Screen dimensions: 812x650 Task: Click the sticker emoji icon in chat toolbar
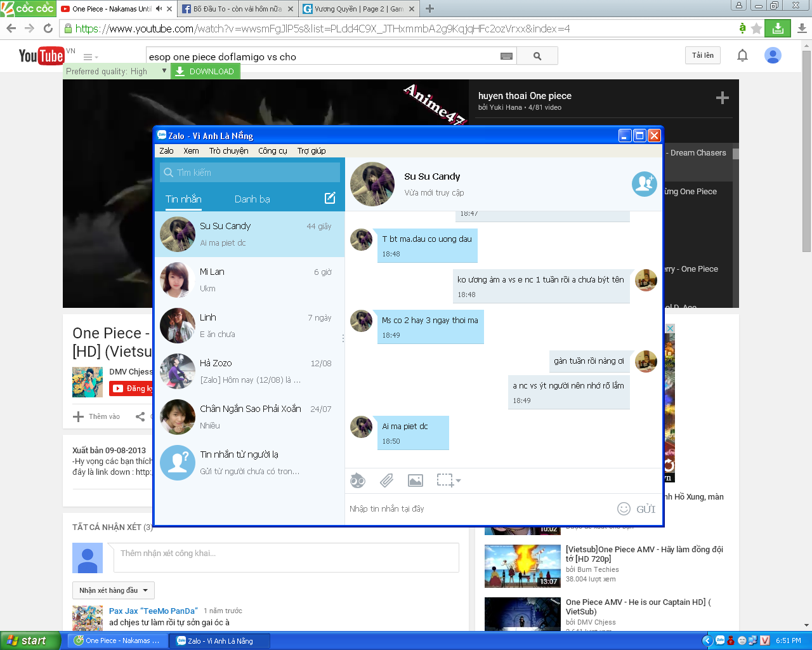pyautogui.click(x=358, y=481)
